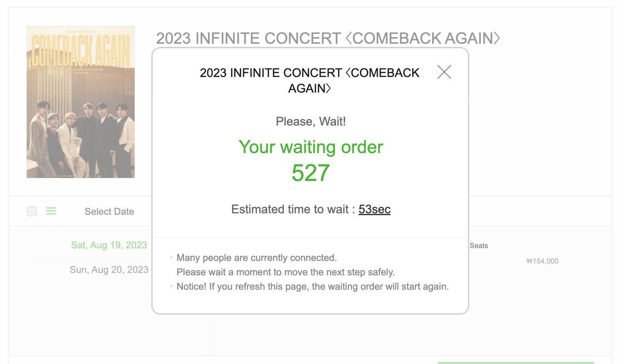
Task: Close the waiting order popup
Action: (x=444, y=72)
